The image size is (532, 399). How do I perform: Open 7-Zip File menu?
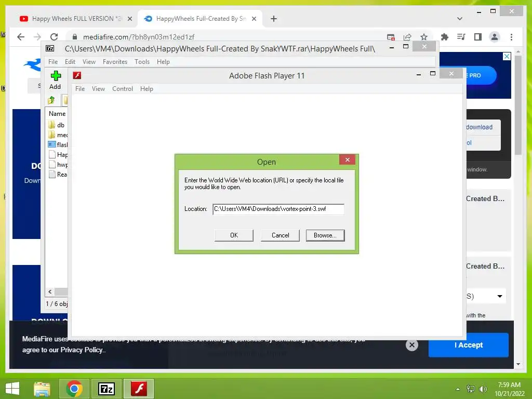(53, 62)
